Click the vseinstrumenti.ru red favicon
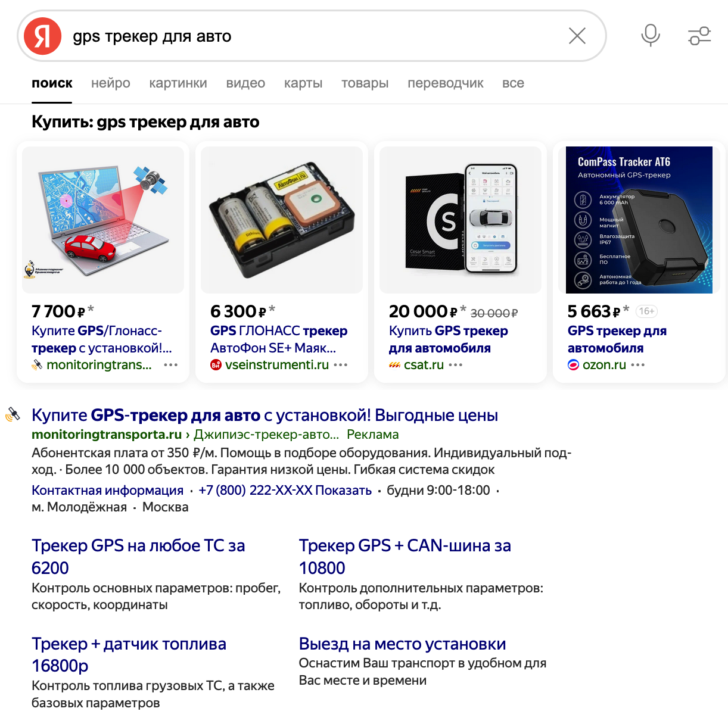 tap(216, 365)
